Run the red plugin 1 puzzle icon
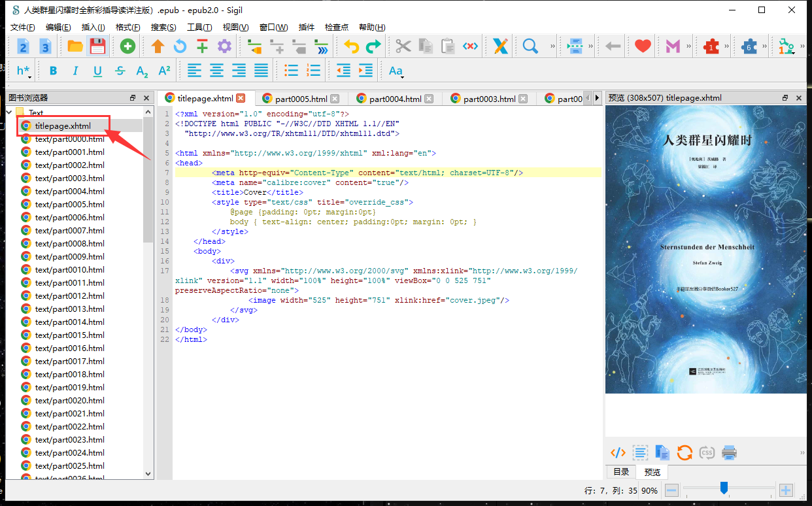Image resolution: width=812 pixels, height=506 pixels. point(711,46)
